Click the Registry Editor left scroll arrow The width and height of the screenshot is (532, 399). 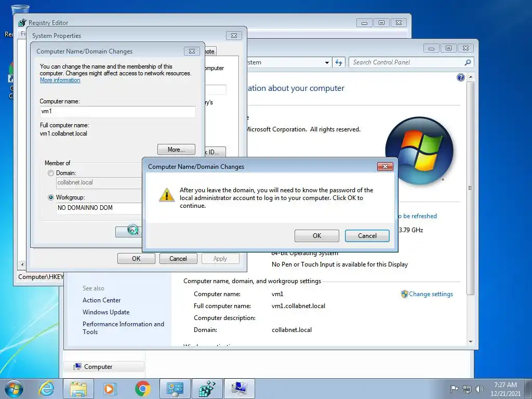(x=22, y=264)
